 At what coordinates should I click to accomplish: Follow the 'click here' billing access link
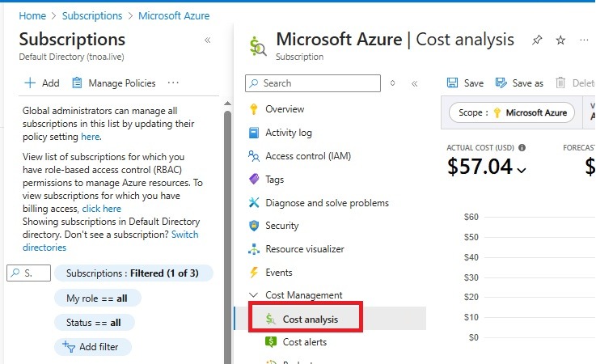click(101, 209)
